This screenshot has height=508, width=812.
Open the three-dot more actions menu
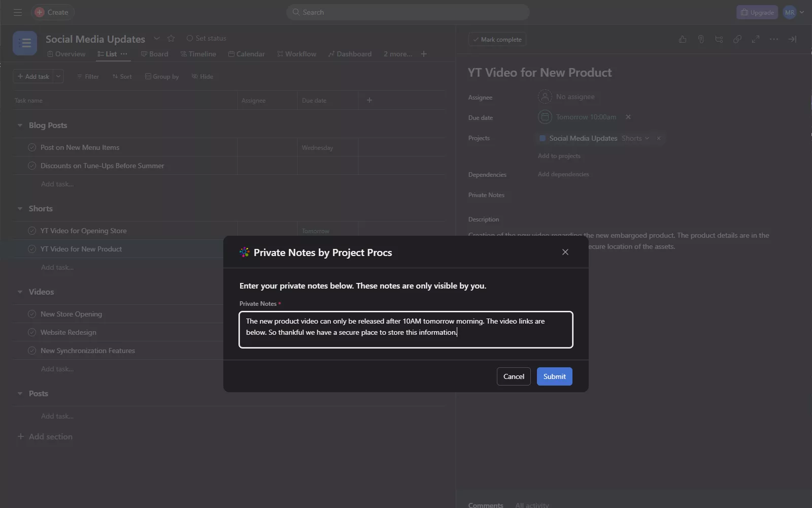[774, 39]
